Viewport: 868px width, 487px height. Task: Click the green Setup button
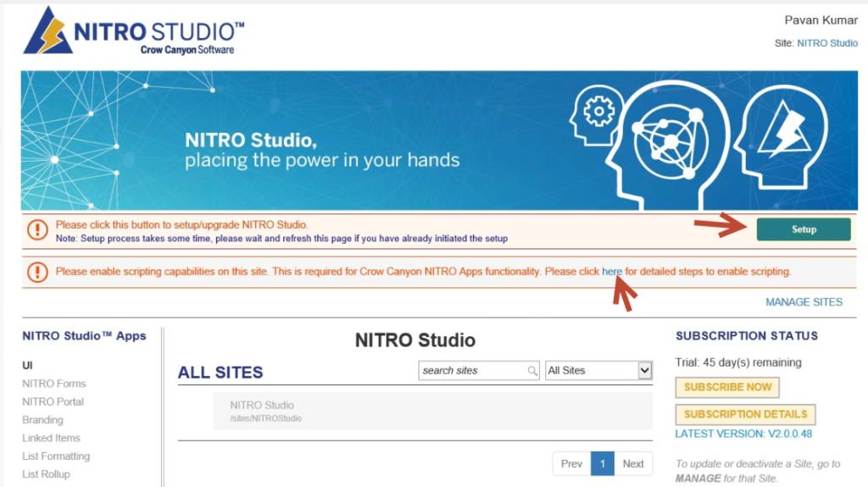pyautogui.click(x=804, y=230)
